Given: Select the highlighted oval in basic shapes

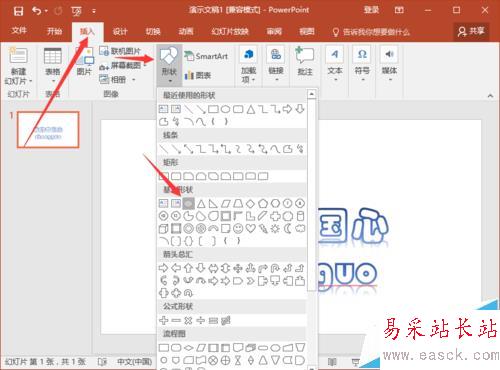Looking at the screenshot, I should 188,203.
